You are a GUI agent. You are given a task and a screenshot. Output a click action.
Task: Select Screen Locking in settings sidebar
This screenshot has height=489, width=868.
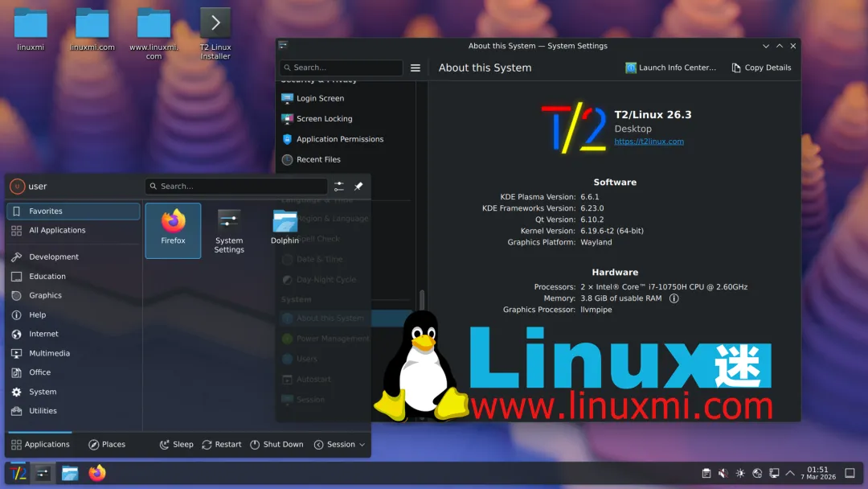coord(346,118)
